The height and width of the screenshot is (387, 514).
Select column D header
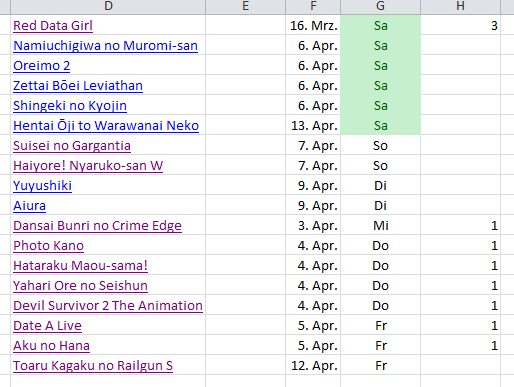click(x=108, y=7)
